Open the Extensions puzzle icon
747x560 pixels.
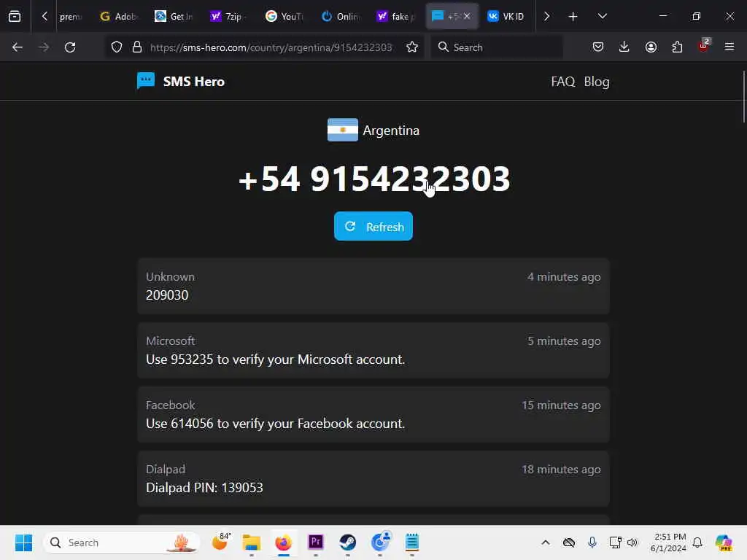pos(677,47)
